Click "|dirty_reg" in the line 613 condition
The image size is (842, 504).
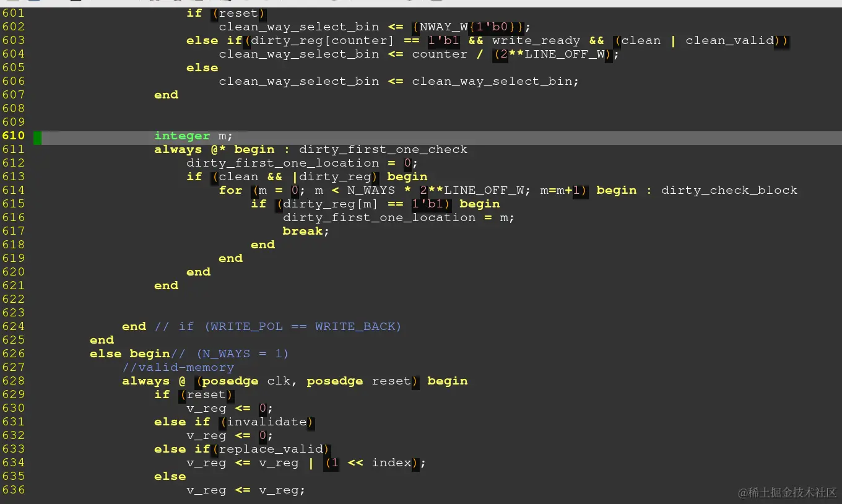pos(331,177)
